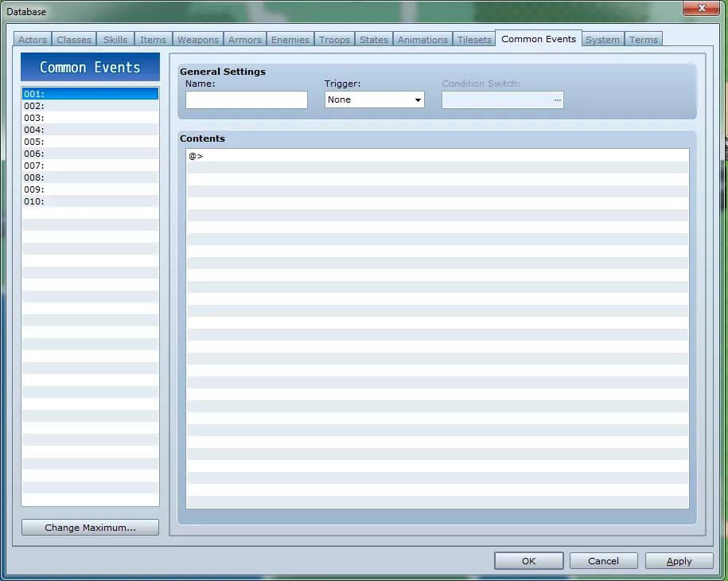
Task: Open the Weapons tab
Action: (x=198, y=40)
